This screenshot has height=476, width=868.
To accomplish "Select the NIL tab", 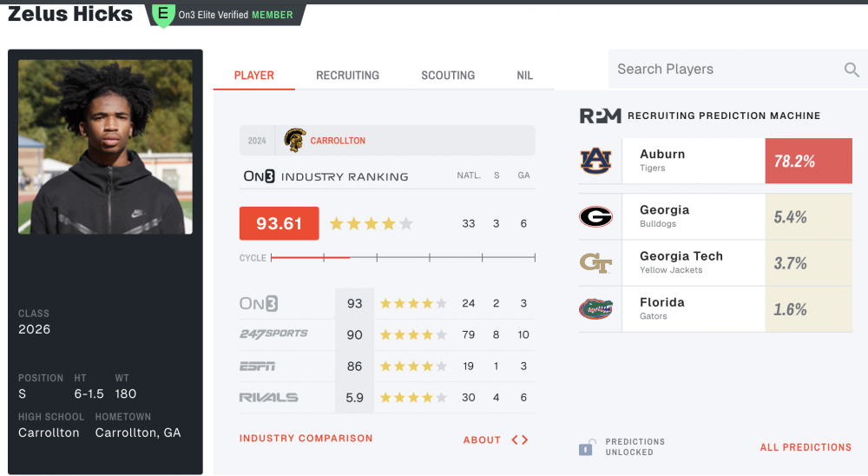I will click(x=525, y=76).
